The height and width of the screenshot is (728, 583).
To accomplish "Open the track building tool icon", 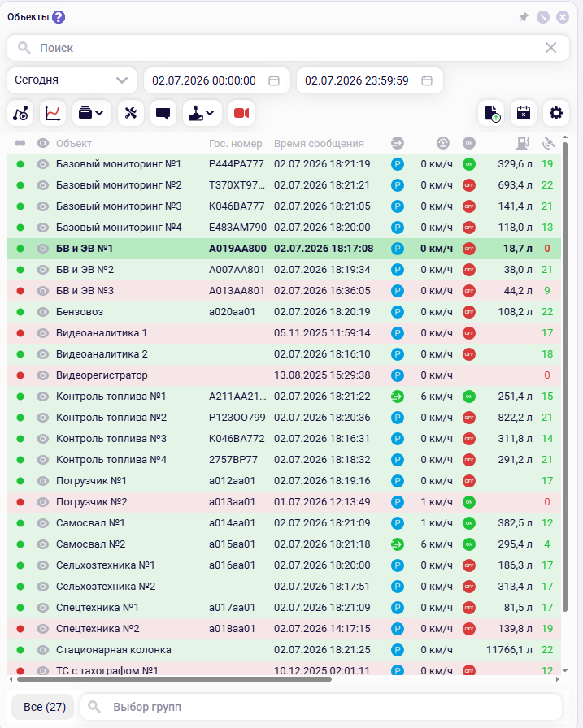I will pos(20,113).
